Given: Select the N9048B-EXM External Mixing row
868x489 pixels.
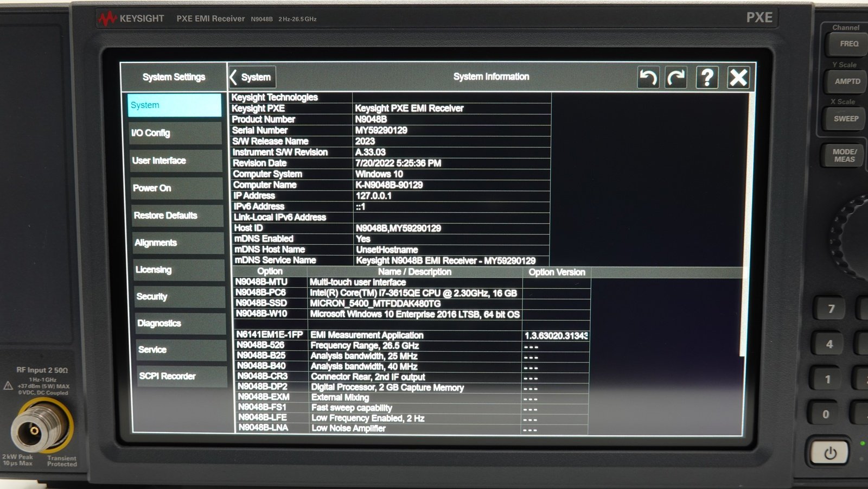Looking at the screenshot, I should click(412, 397).
